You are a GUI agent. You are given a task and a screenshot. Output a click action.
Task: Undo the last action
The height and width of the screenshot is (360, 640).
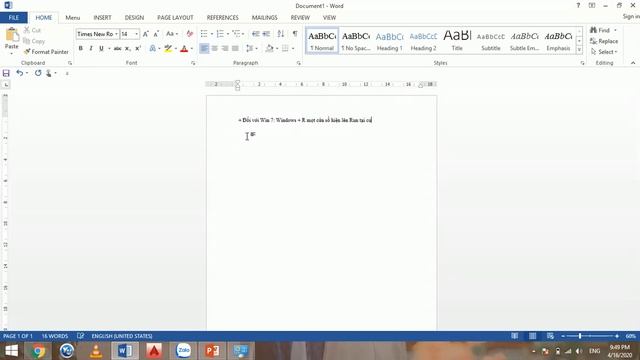[x=19, y=73]
